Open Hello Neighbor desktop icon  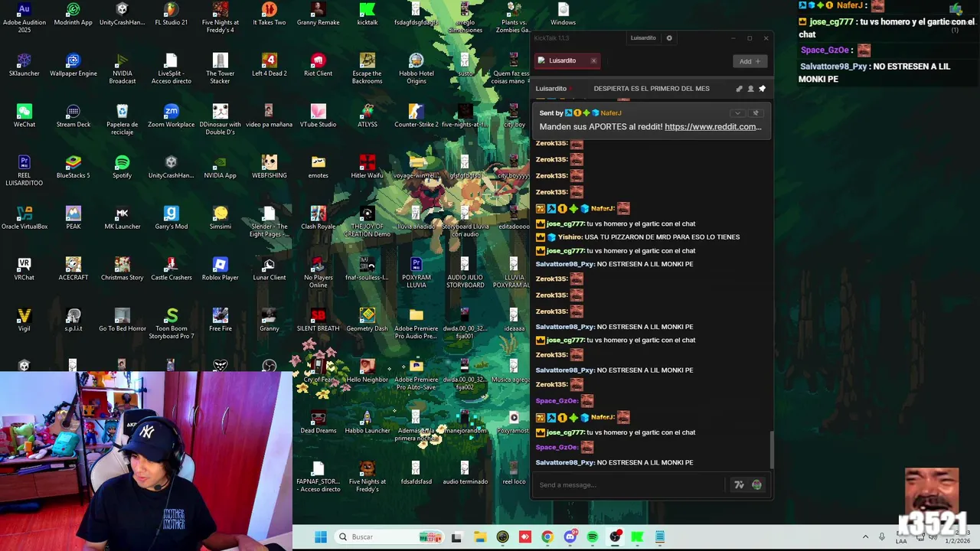point(367,371)
